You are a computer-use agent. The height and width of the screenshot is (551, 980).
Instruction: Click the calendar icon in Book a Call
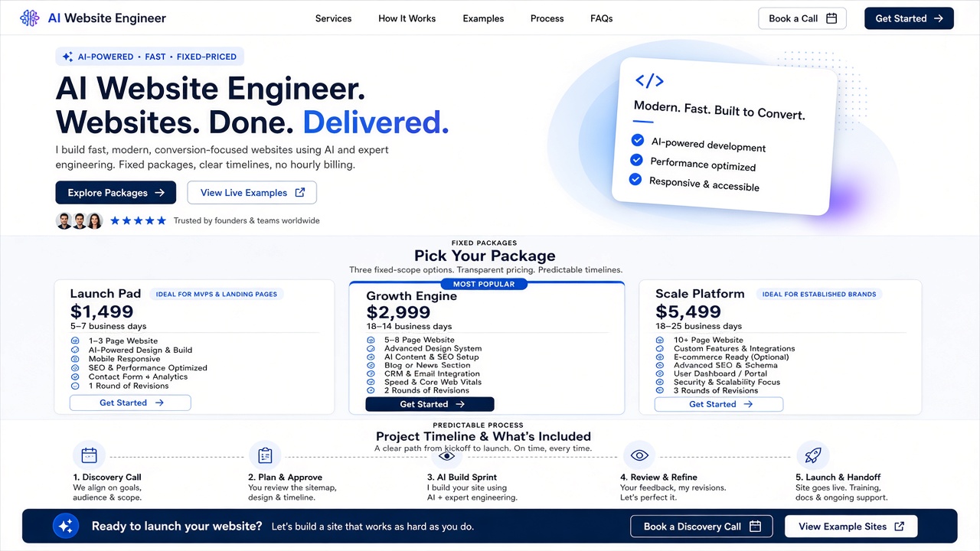(x=831, y=18)
